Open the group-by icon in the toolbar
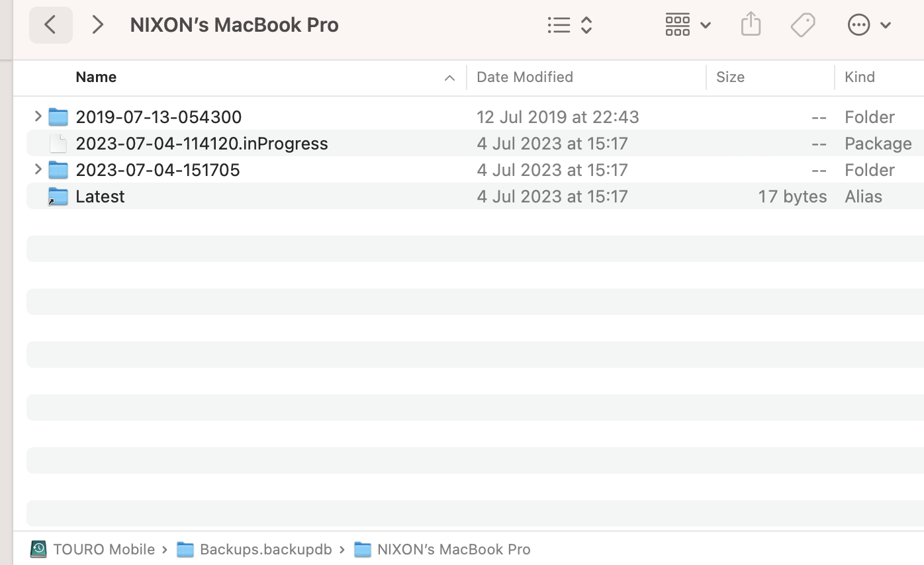The height and width of the screenshot is (565, 924). pos(678,24)
